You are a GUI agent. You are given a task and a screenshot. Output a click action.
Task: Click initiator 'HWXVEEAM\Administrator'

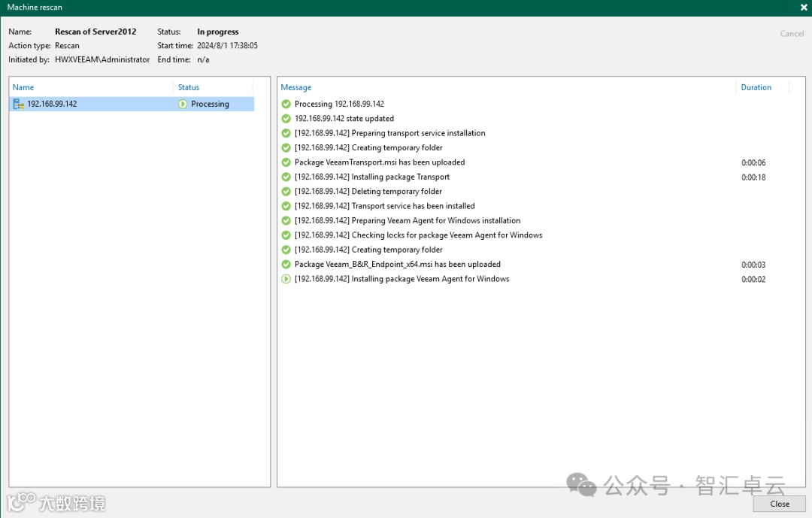point(102,59)
